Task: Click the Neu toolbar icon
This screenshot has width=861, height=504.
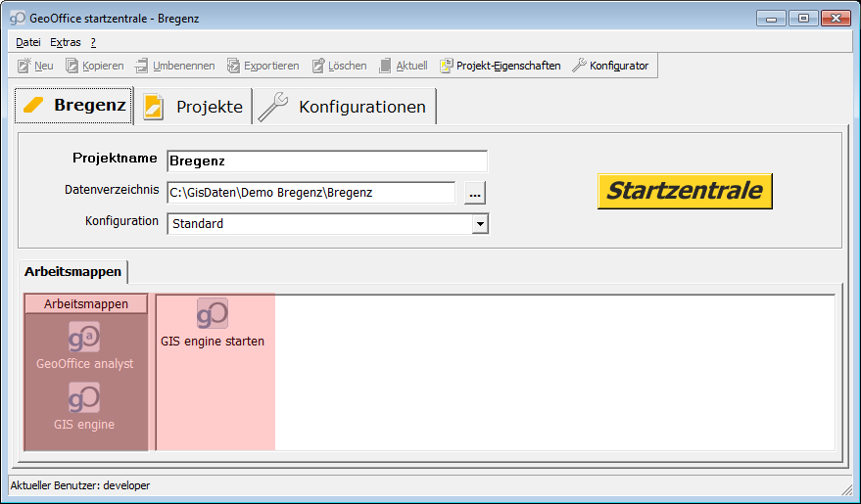Action: coord(24,66)
